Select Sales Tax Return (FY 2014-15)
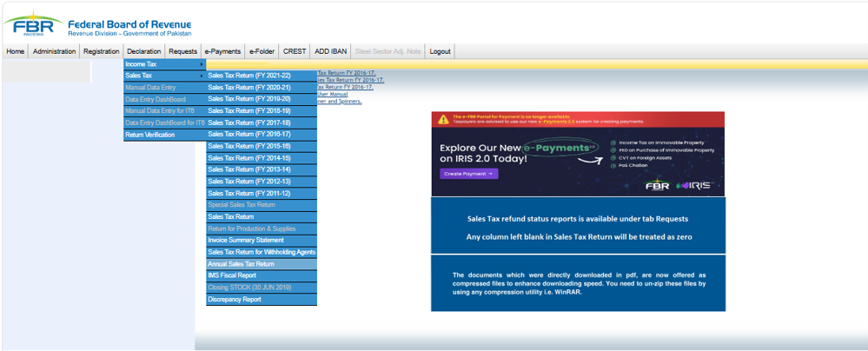The height and width of the screenshot is (351, 868). click(262, 158)
